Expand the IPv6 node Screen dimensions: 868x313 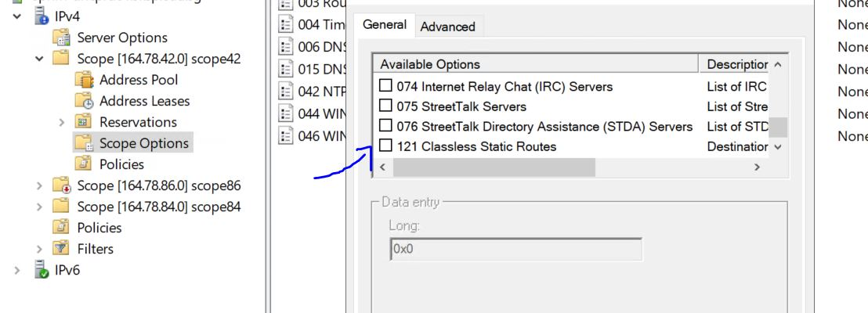click(x=17, y=271)
